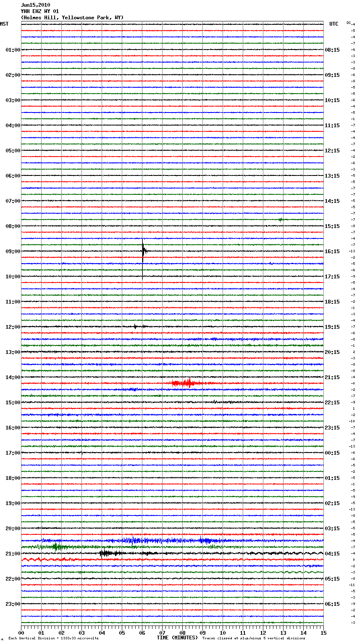Click the 16:15 UTC time label
The width and height of the screenshot is (357, 644).
[332, 251]
